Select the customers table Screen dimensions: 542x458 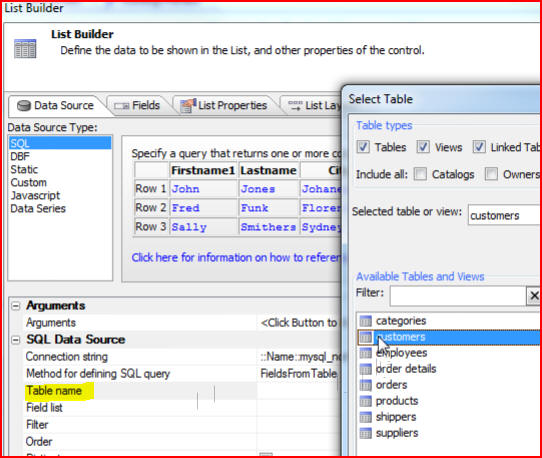449,337
